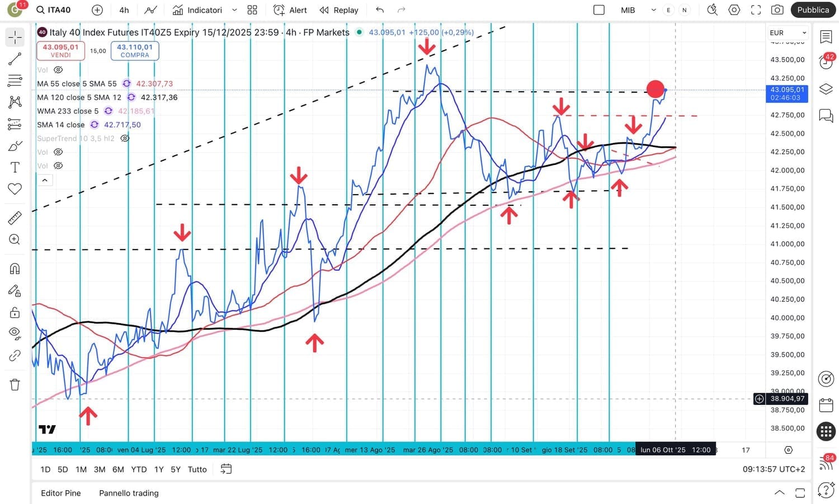Screen dimensions: 839x504
Task: Expand the indicator favorites dropdown arrow
Action: coord(234,10)
